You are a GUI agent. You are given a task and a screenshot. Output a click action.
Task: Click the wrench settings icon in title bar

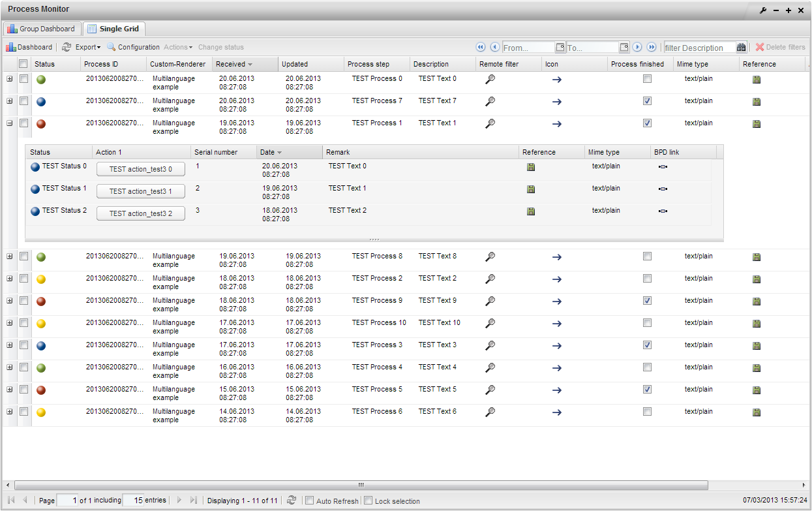click(763, 10)
